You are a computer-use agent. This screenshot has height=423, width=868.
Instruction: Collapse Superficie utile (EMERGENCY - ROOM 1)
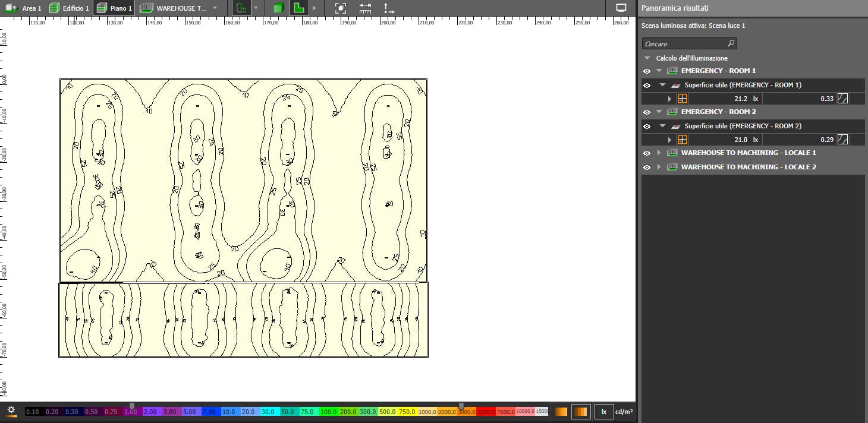pyautogui.click(x=662, y=85)
